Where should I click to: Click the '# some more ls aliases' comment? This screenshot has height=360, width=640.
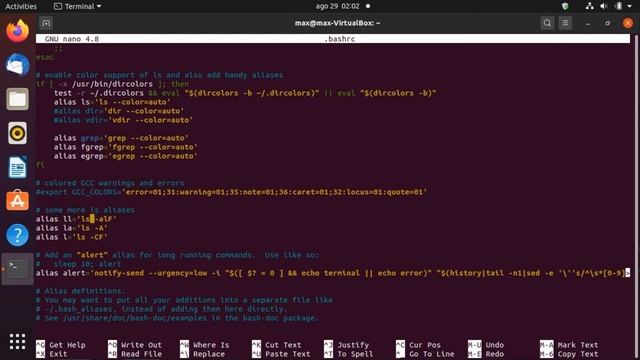(x=85, y=210)
